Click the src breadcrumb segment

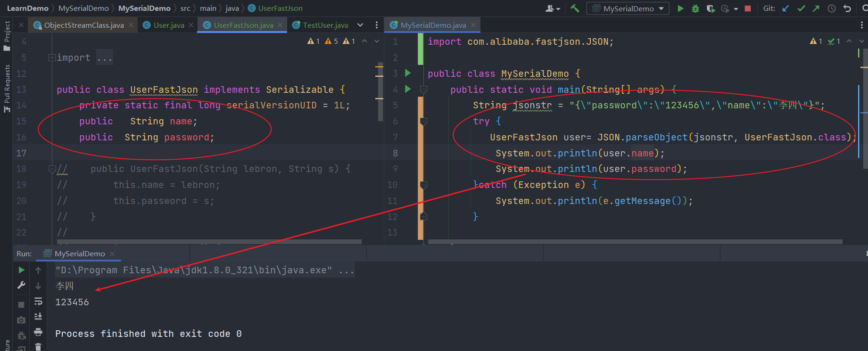pyautogui.click(x=185, y=8)
